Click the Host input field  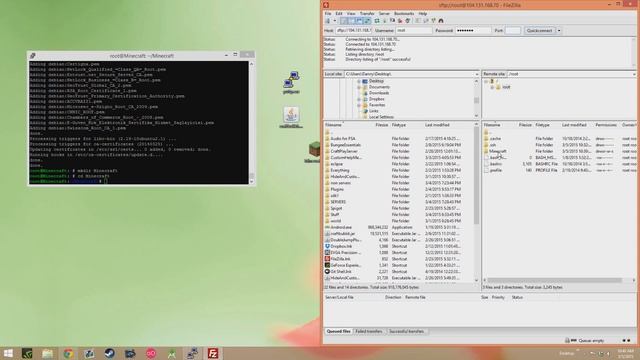[x=353, y=31]
